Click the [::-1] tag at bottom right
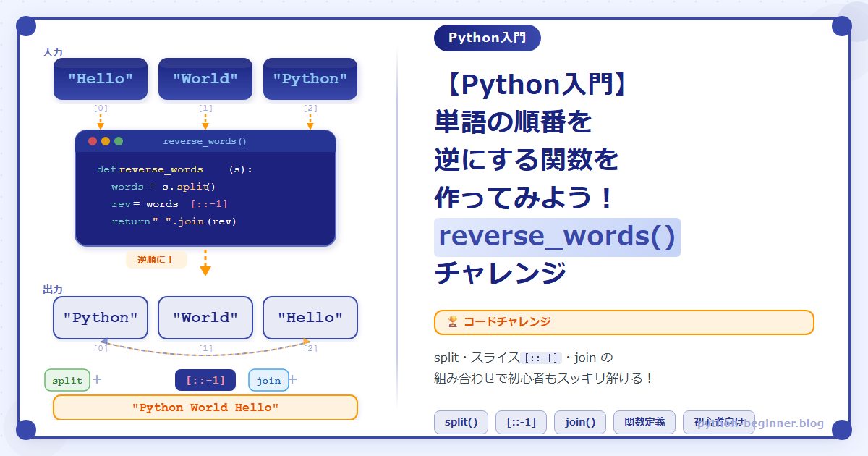The image size is (868, 456). pyautogui.click(x=521, y=423)
